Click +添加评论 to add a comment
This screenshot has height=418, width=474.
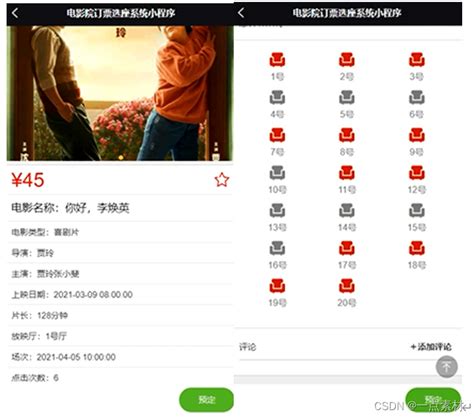click(431, 347)
